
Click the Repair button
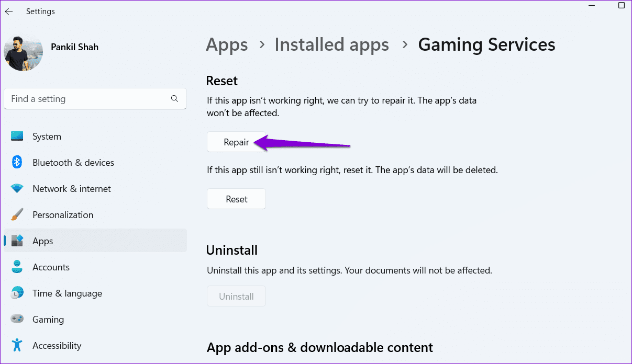(x=236, y=142)
